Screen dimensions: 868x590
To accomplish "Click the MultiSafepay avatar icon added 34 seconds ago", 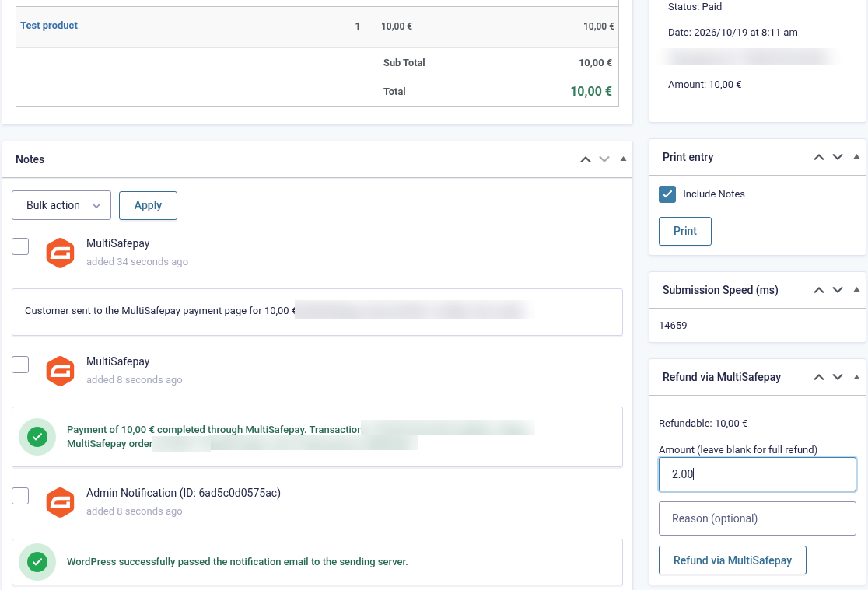I will tap(60, 253).
